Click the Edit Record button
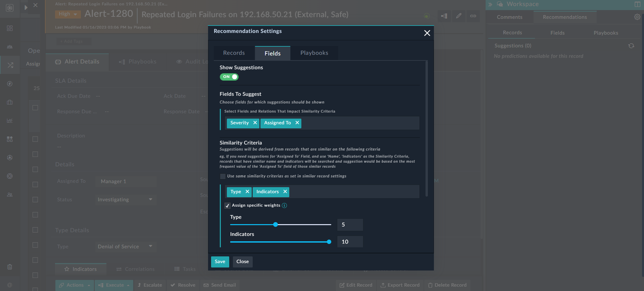The width and height of the screenshot is (644, 291). point(356,285)
